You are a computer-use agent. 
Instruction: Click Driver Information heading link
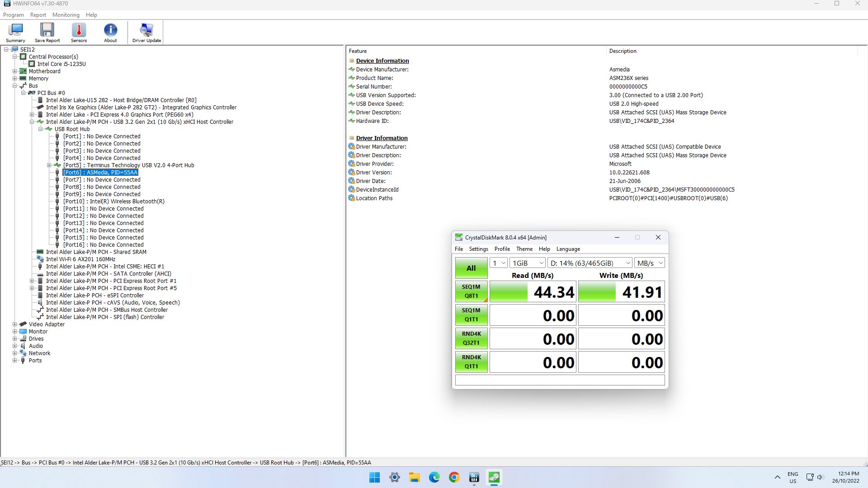[382, 138]
